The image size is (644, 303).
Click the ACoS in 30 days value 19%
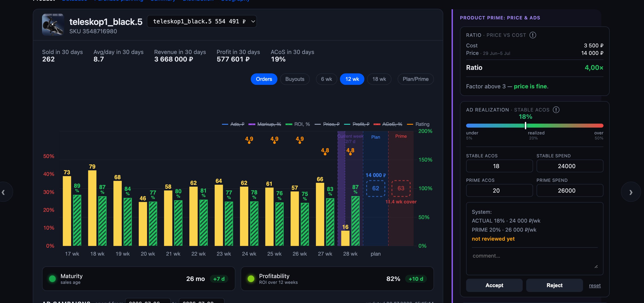[x=278, y=59]
